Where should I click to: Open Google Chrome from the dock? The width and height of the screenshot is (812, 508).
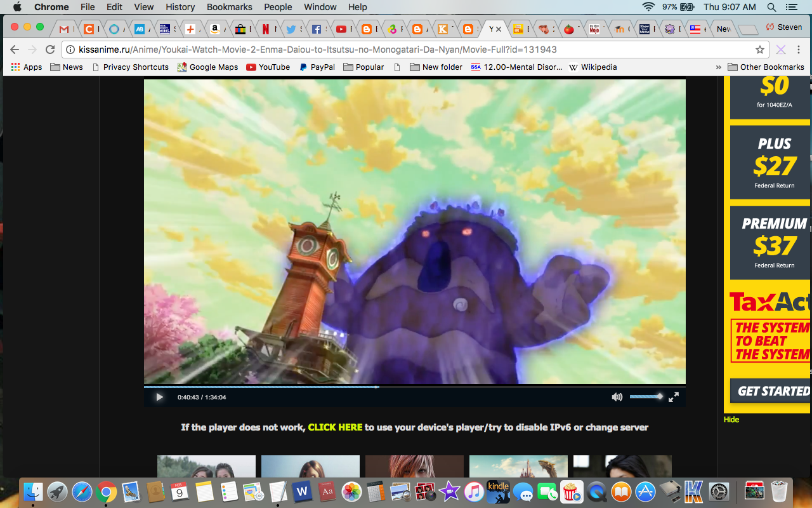107,491
